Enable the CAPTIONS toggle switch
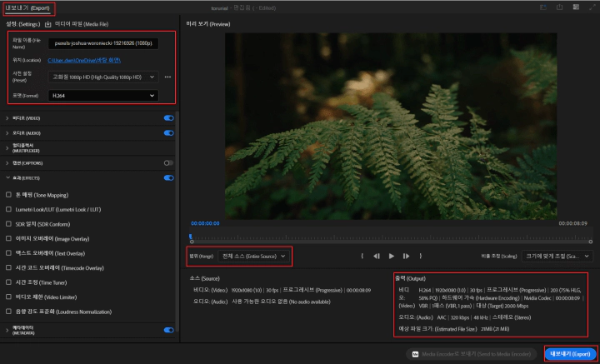The width and height of the screenshot is (600, 364). coord(168,163)
